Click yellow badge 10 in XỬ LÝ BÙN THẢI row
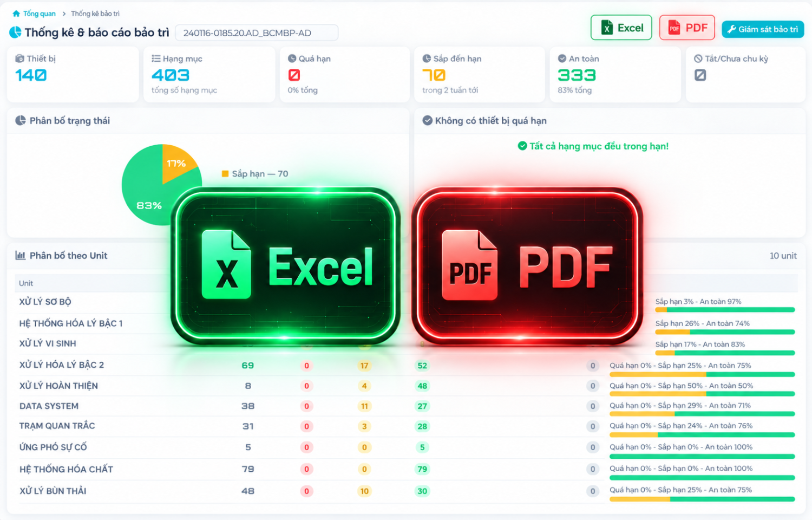 364,491
